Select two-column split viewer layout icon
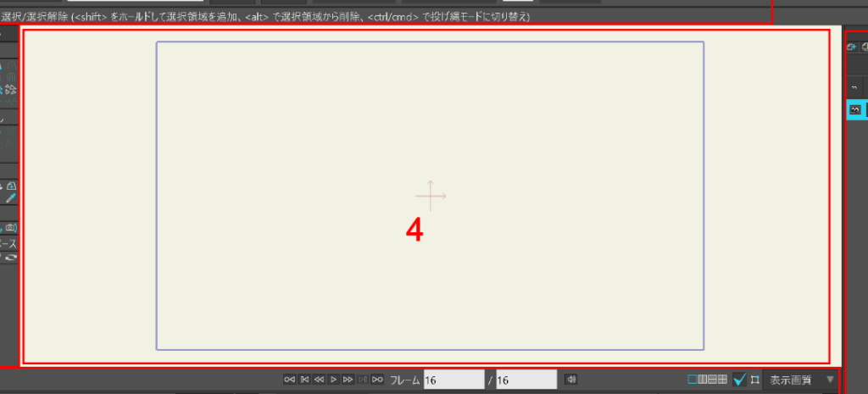Viewport: 868px width, 394px height. pyautogui.click(x=703, y=380)
